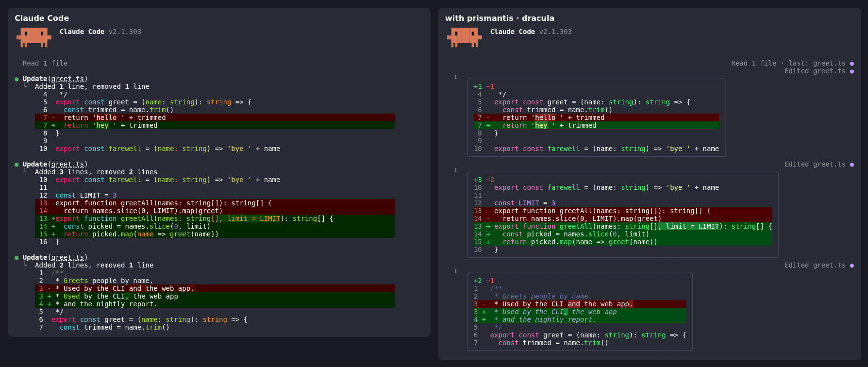Click the └ marker beside the +3 −2 diff box

pyautogui.click(x=456, y=170)
